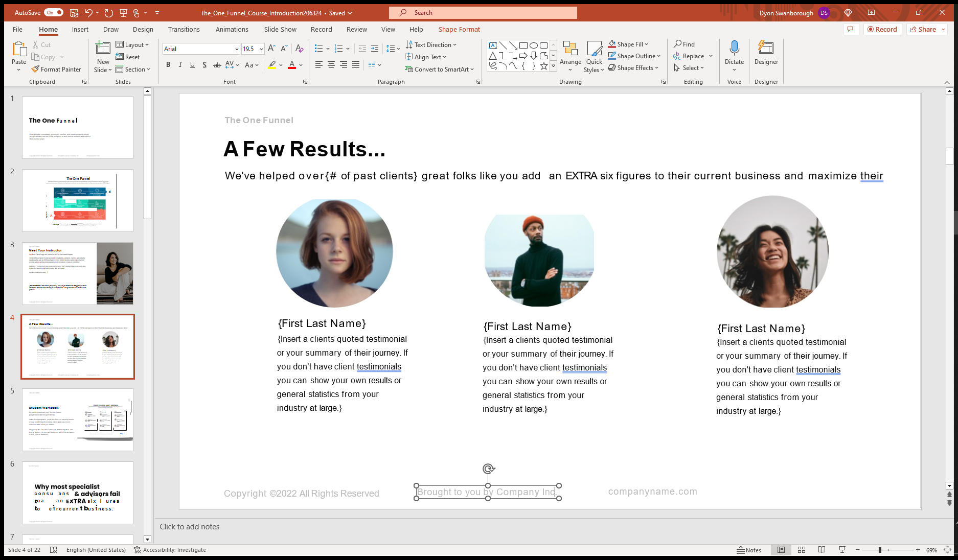Select the Oval shape in gallery

(533, 45)
